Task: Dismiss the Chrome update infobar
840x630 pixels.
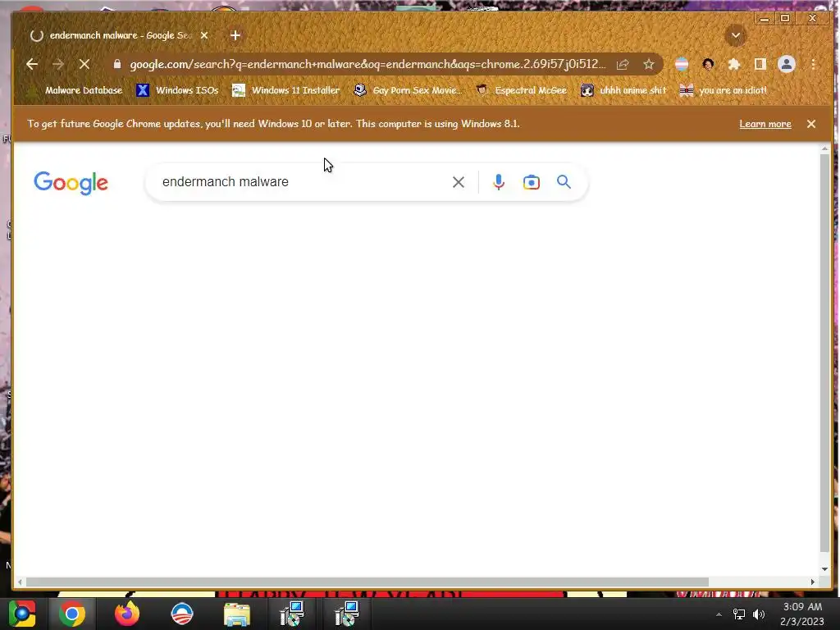Action: pyautogui.click(x=811, y=124)
